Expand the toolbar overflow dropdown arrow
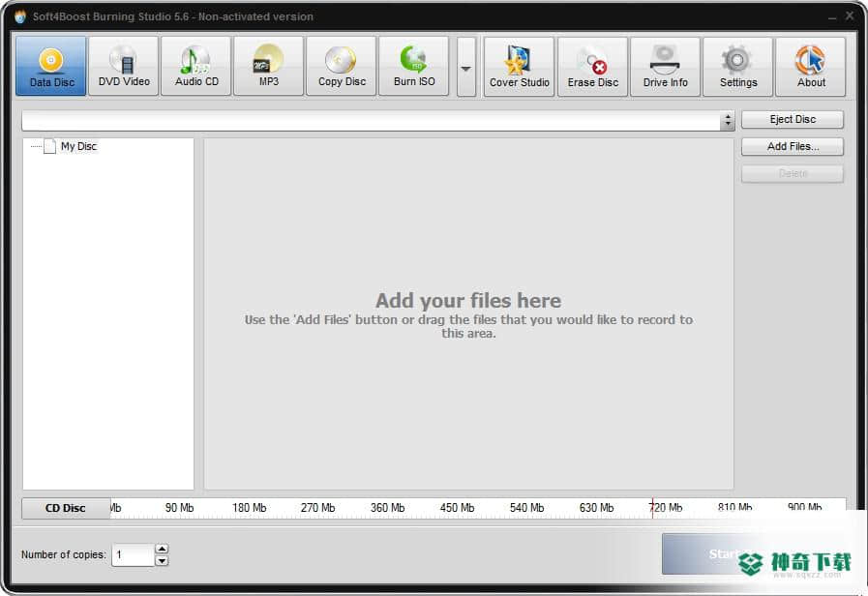Viewport: 868px width, 596px height. (466, 68)
